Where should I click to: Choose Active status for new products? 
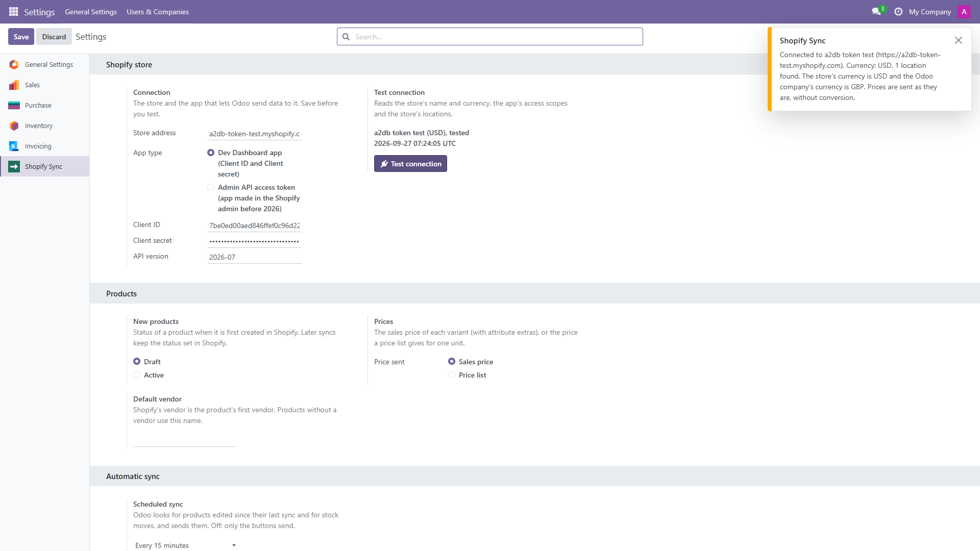tap(137, 374)
